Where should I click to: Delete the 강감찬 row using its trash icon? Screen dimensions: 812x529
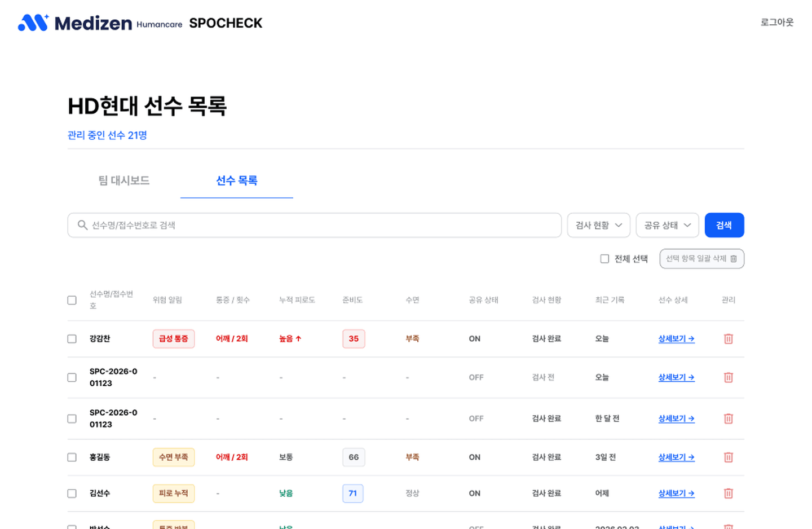(728, 339)
